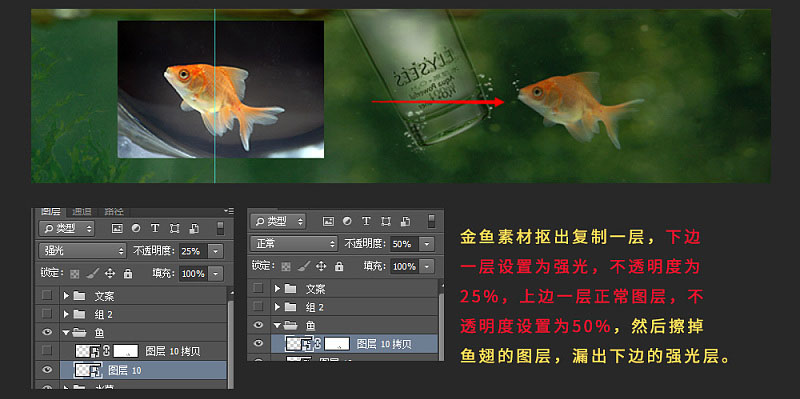Show 组 2 group in 强光 panel
Image resolution: width=800 pixels, height=399 pixels.
click(x=47, y=313)
